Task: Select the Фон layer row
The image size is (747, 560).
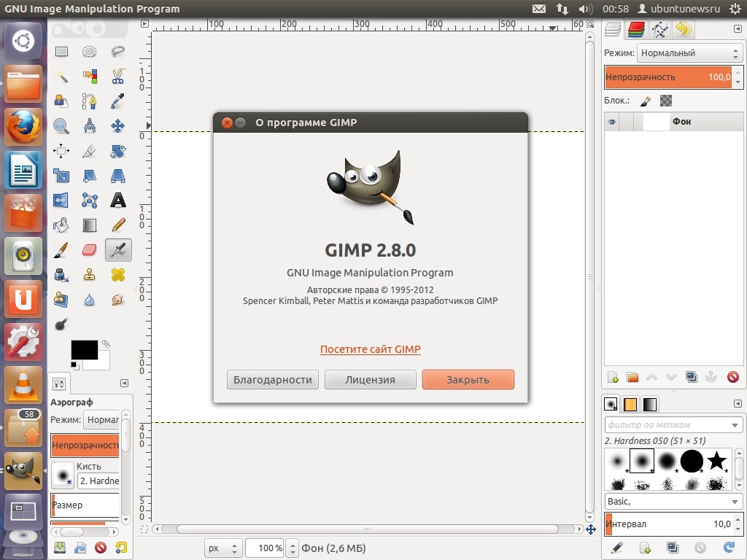Action: tap(673, 122)
